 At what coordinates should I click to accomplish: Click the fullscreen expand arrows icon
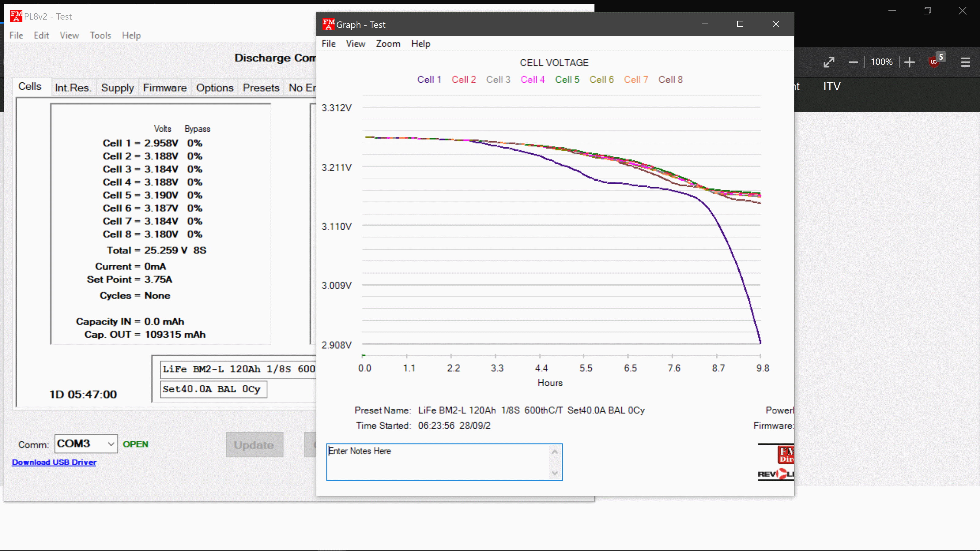pyautogui.click(x=829, y=62)
